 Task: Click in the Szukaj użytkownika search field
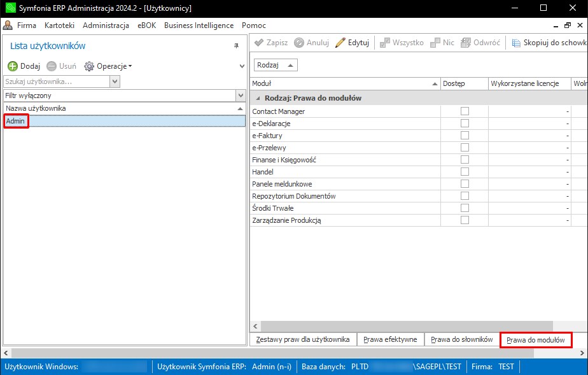coord(57,81)
